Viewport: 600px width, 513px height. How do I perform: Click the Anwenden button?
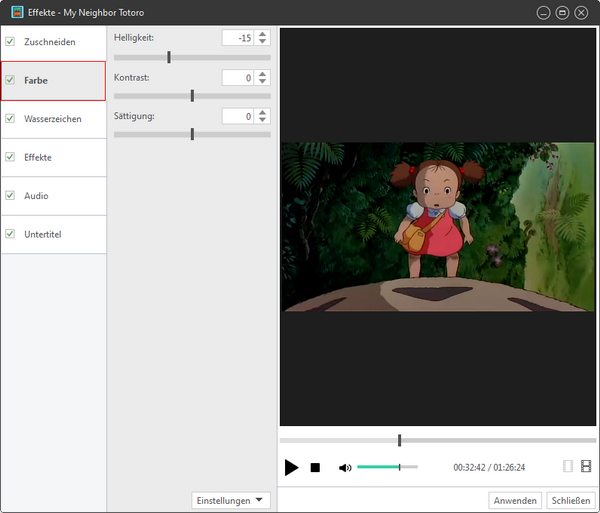(515, 500)
